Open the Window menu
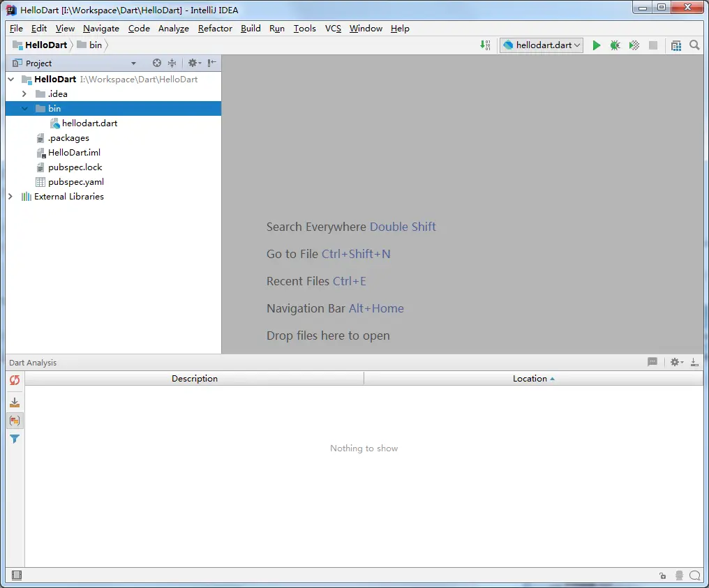 pos(366,29)
